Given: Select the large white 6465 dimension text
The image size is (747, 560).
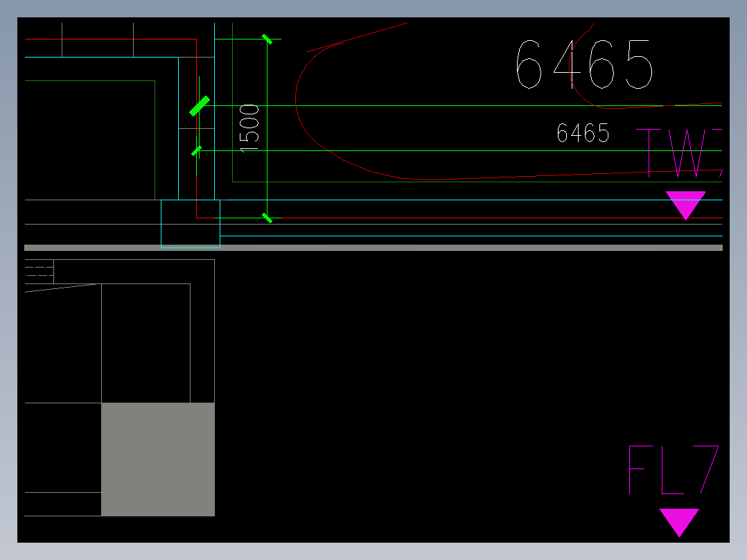Looking at the screenshot, I should (585, 64).
